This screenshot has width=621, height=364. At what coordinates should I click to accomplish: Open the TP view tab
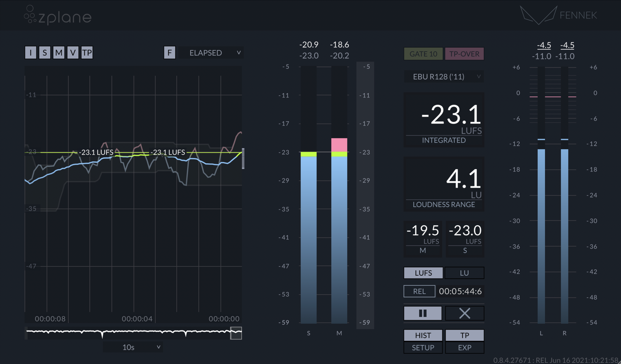click(x=464, y=335)
